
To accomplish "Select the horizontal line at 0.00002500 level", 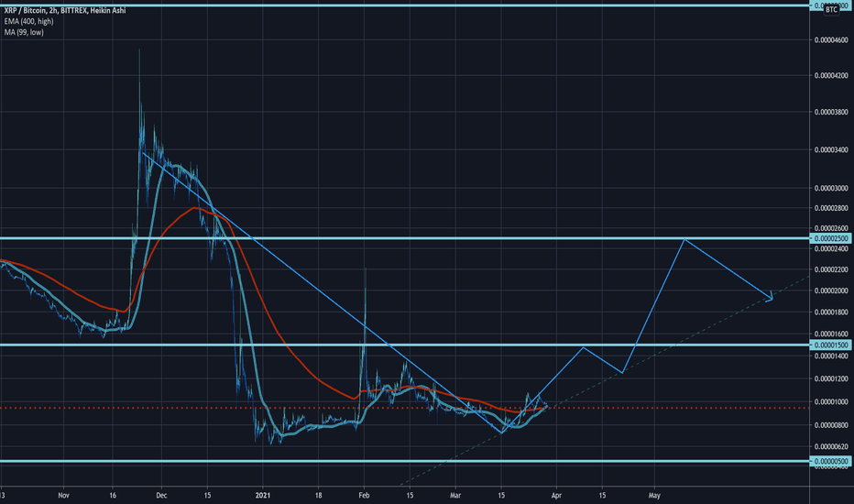I will [x=405, y=238].
